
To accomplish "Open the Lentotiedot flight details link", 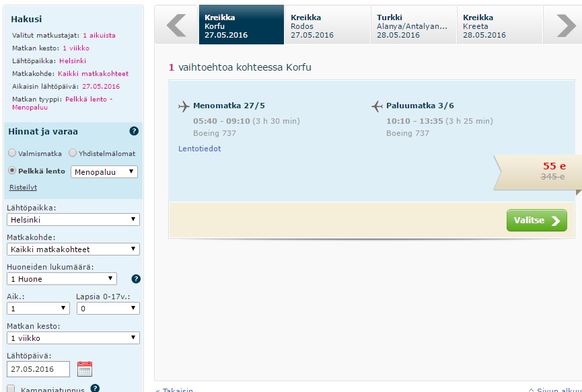I will coord(199,149).
